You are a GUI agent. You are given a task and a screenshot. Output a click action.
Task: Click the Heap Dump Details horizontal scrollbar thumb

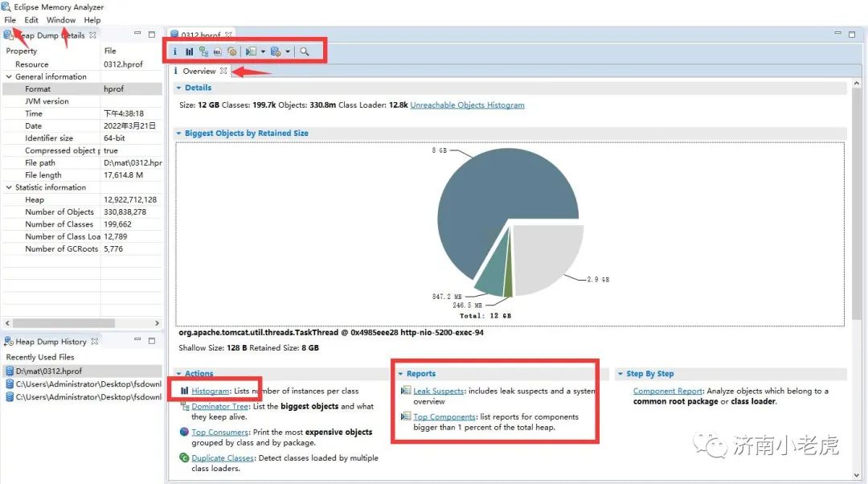63,322
